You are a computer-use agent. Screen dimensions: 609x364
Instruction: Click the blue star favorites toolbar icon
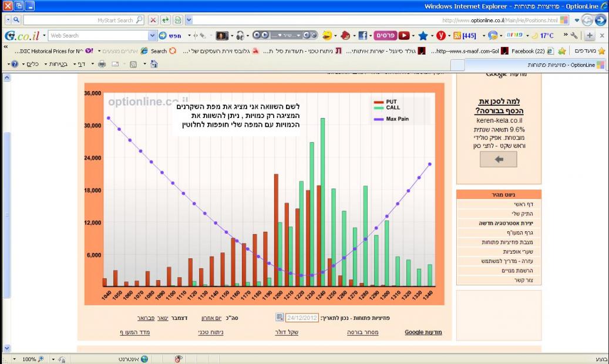[x=423, y=36]
